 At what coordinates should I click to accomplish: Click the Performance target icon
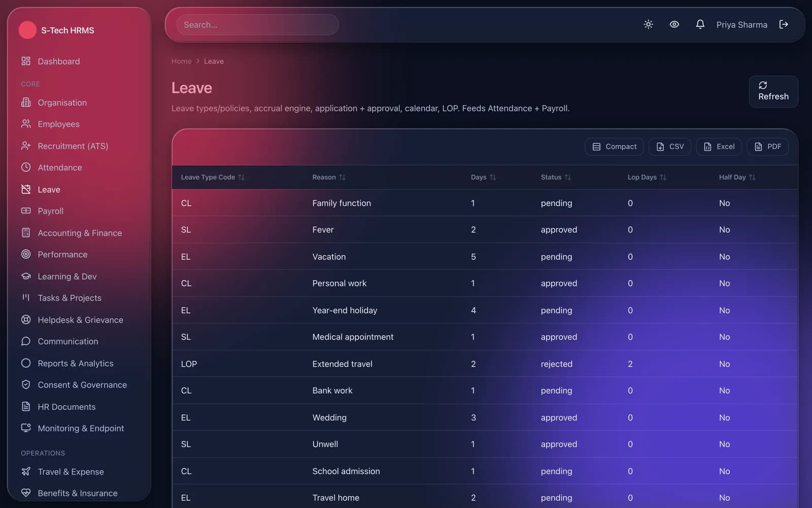coord(26,254)
